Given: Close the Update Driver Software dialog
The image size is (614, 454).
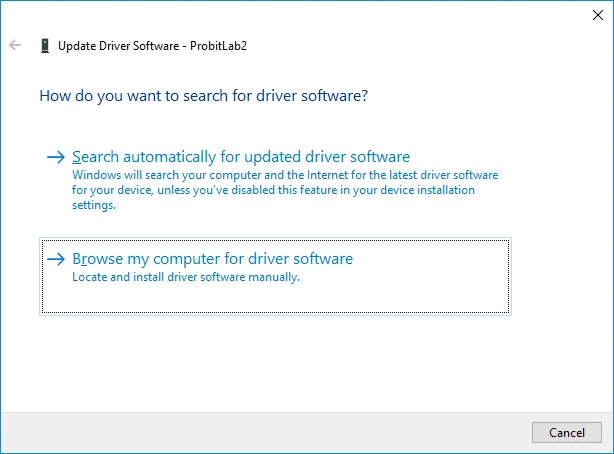Looking at the screenshot, I should [x=598, y=15].
